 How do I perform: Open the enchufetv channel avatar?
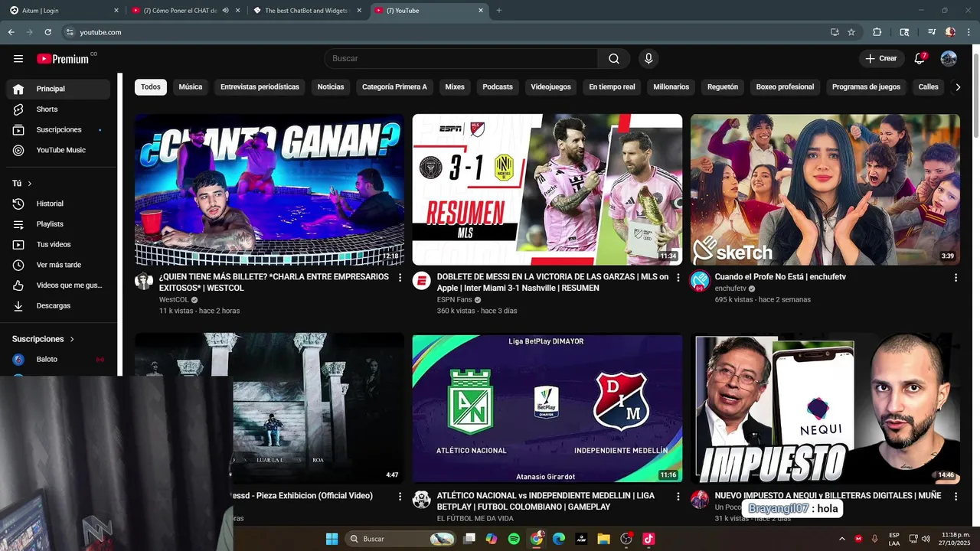point(700,281)
